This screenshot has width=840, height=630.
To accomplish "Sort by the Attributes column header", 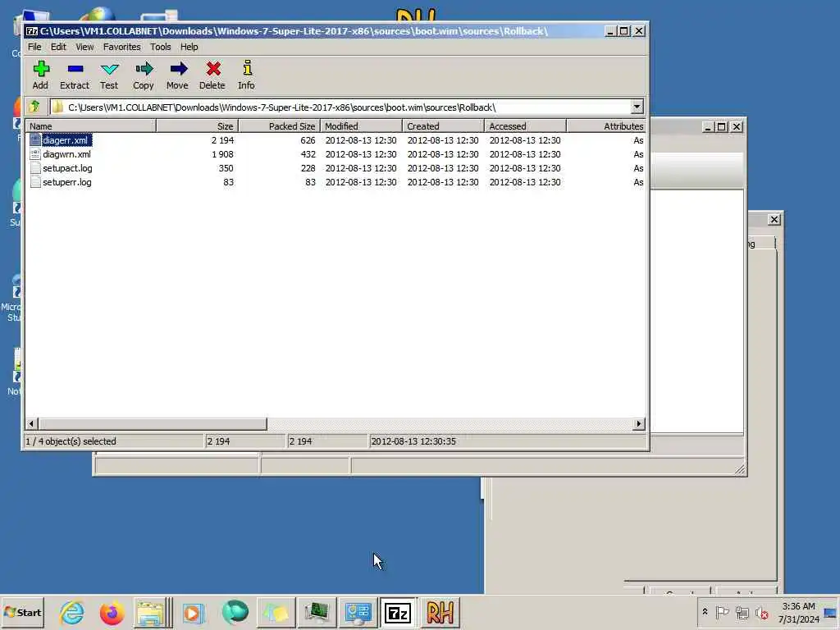I will click(x=606, y=126).
